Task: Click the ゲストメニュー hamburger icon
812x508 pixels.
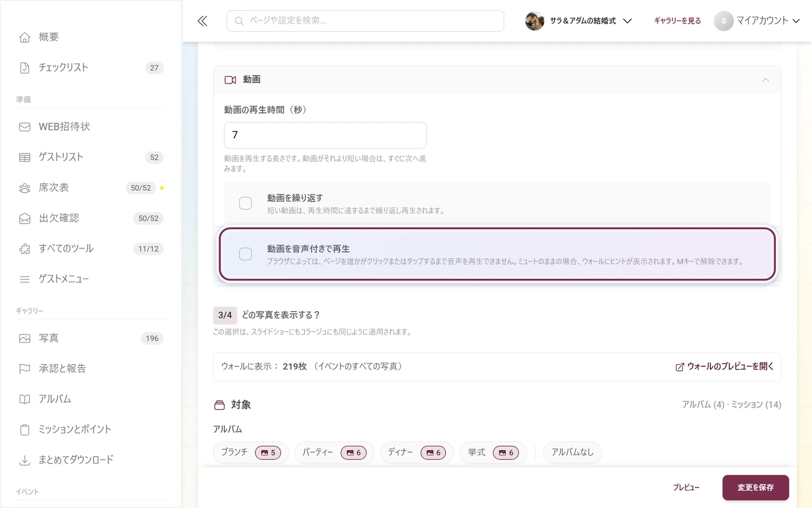Action: click(25, 279)
